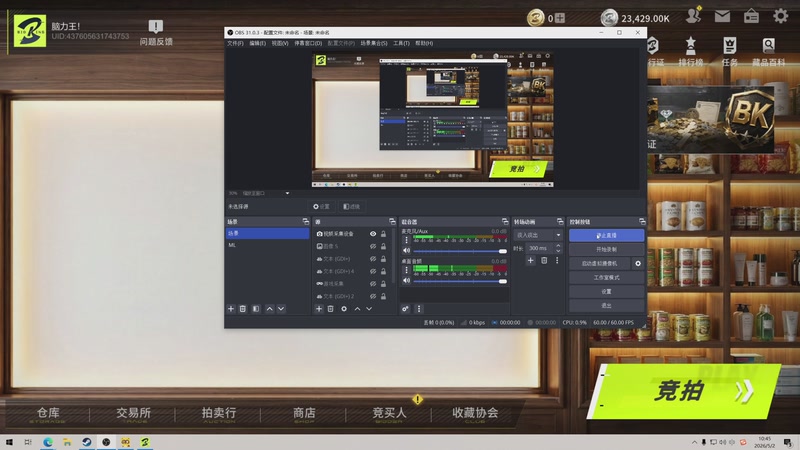
Task: Open the 文件(F) menu
Action: 235,43
